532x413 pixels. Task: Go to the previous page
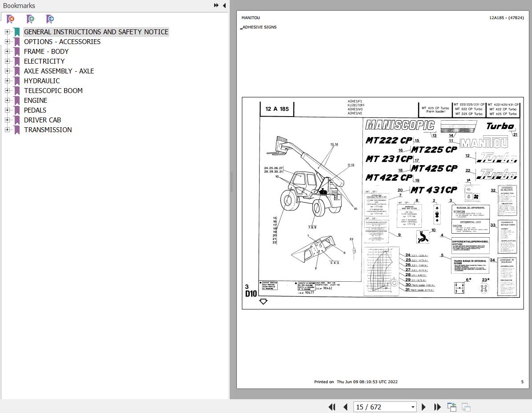345,407
